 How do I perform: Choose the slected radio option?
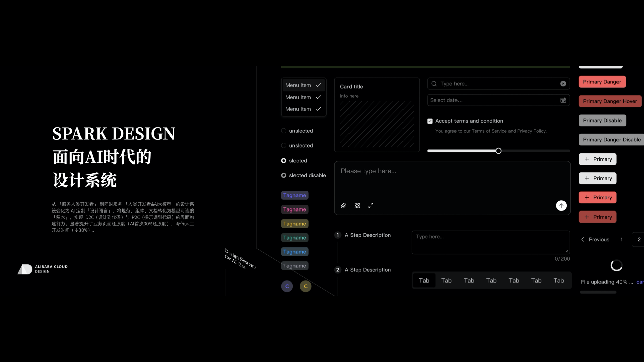284,161
